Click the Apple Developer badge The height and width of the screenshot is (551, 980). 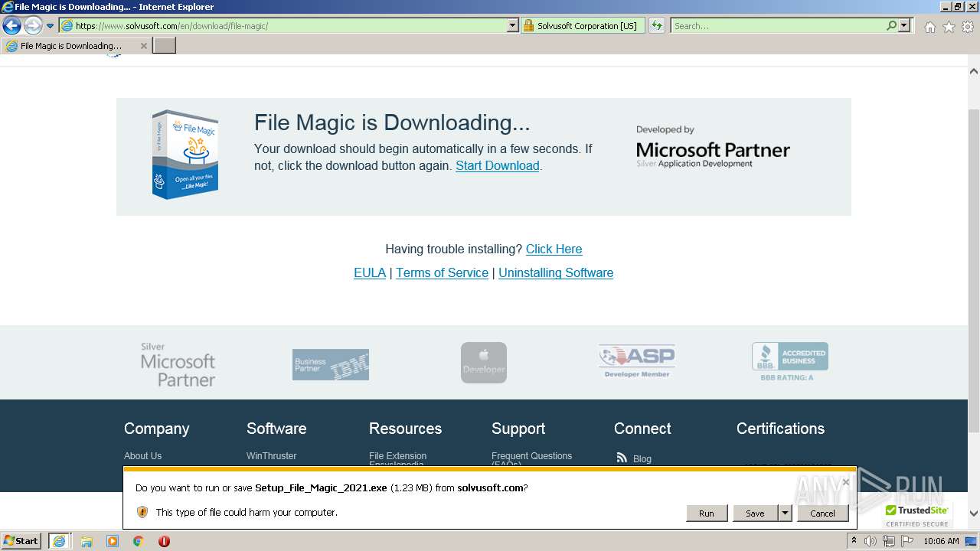484,363
